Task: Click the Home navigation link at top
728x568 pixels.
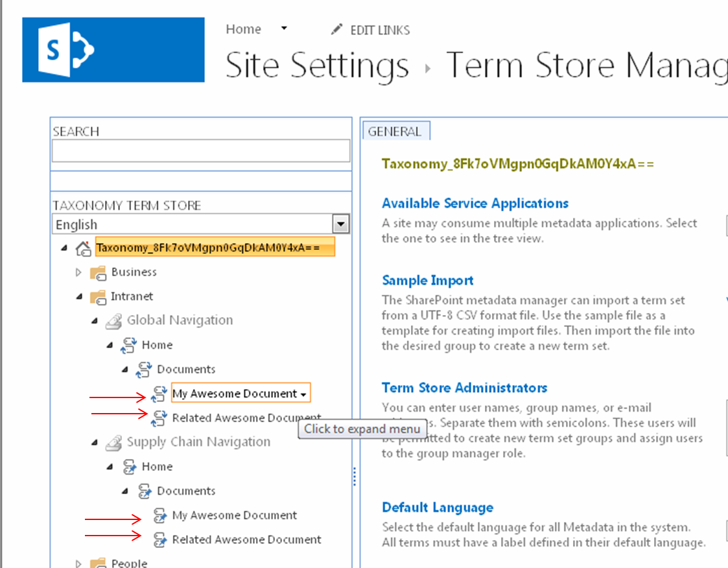Action: 243,29
